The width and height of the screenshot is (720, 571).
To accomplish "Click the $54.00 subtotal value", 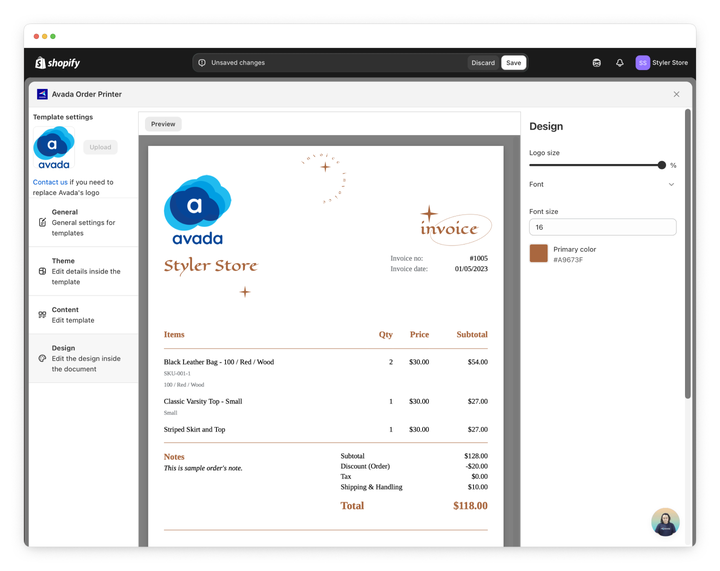I will (478, 362).
